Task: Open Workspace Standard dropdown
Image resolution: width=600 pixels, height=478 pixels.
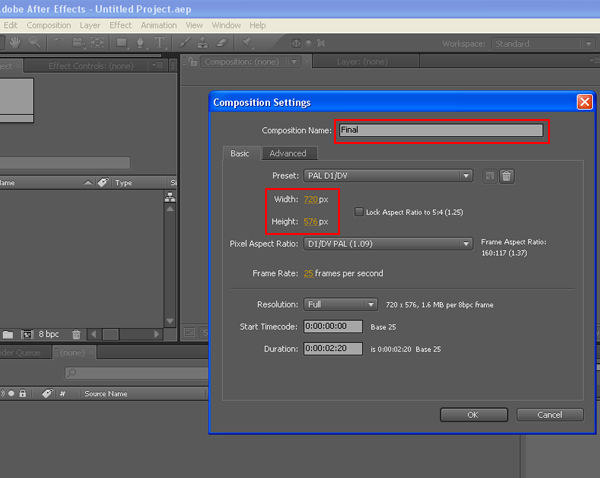Action: (x=543, y=44)
